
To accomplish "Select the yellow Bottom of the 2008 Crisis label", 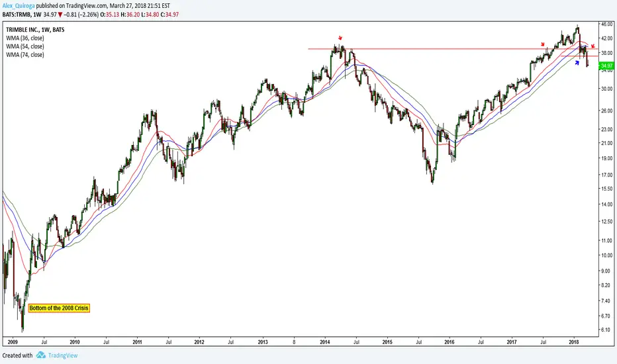I will [x=59, y=308].
